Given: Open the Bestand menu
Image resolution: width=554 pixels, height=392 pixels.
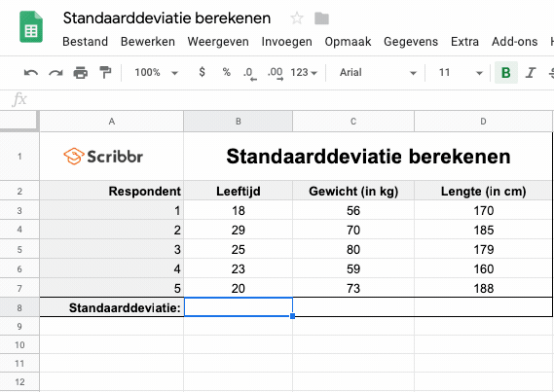Looking at the screenshot, I should [85, 42].
